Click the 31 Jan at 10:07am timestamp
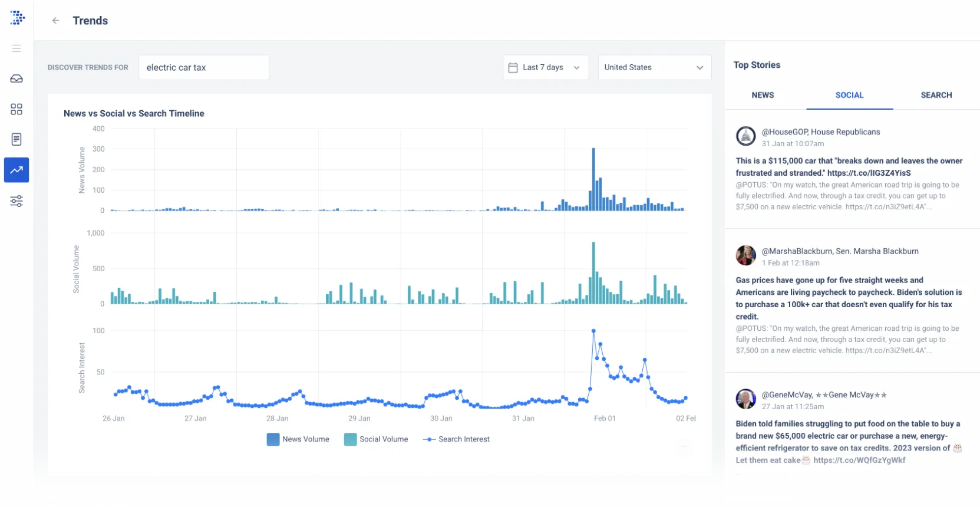This screenshot has height=513, width=980. point(793,144)
